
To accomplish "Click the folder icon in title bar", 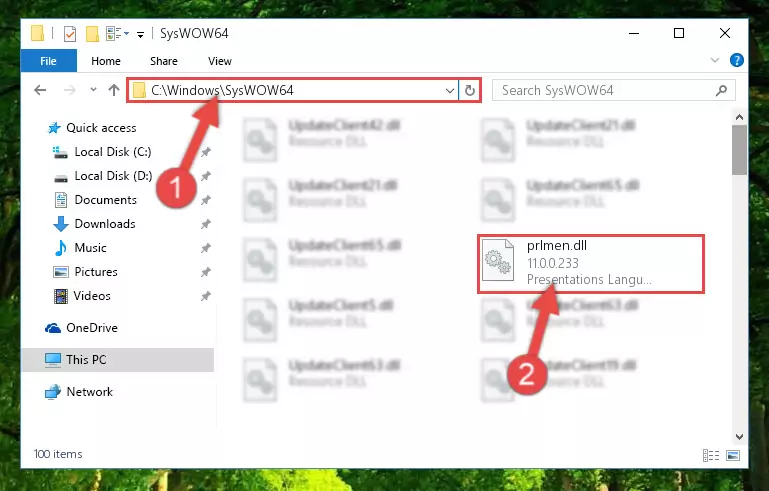I will coord(37,33).
